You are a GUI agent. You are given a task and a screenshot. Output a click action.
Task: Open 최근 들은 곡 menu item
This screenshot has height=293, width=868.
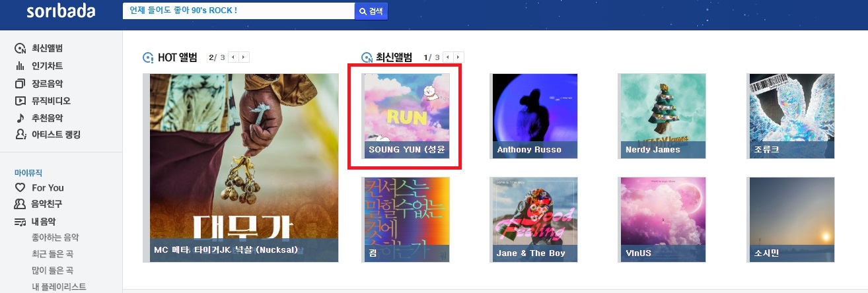tap(52, 253)
